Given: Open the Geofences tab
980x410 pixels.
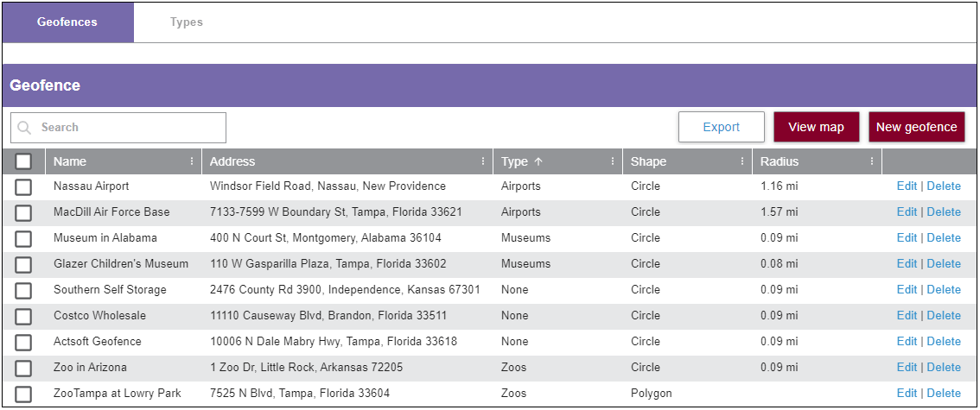Looking at the screenshot, I should point(67,22).
